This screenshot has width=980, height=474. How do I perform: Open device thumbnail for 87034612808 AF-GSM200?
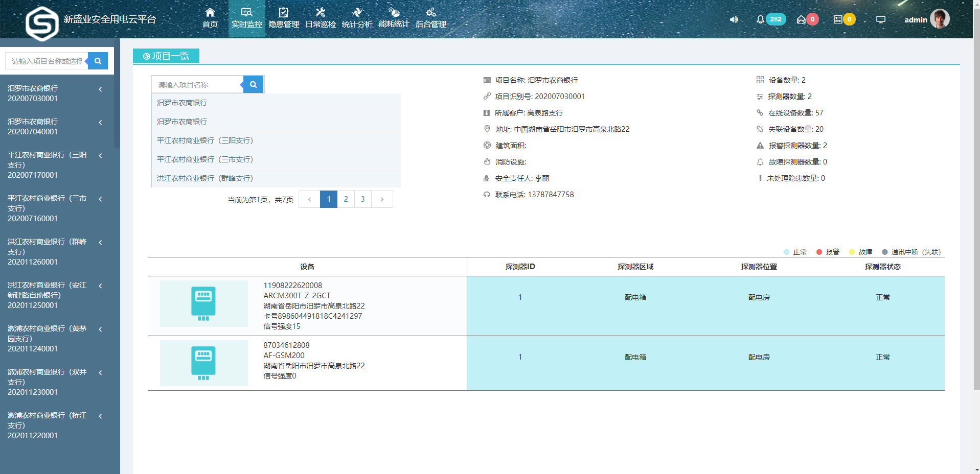(x=203, y=363)
